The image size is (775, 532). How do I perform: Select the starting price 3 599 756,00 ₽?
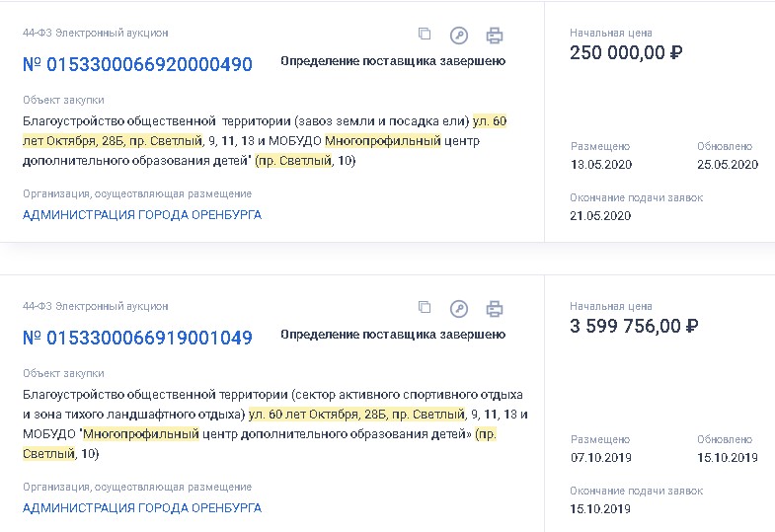(634, 327)
